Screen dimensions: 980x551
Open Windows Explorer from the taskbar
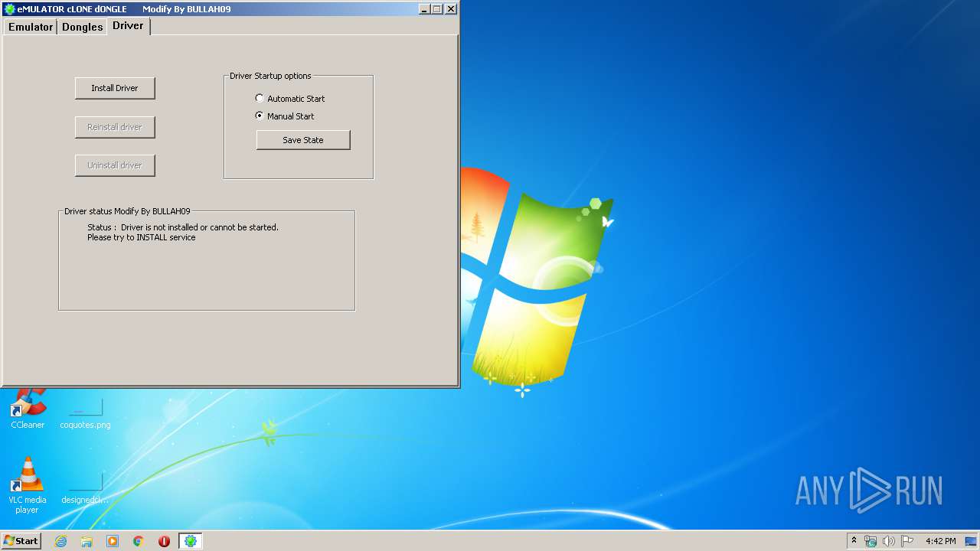tap(87, 541)
